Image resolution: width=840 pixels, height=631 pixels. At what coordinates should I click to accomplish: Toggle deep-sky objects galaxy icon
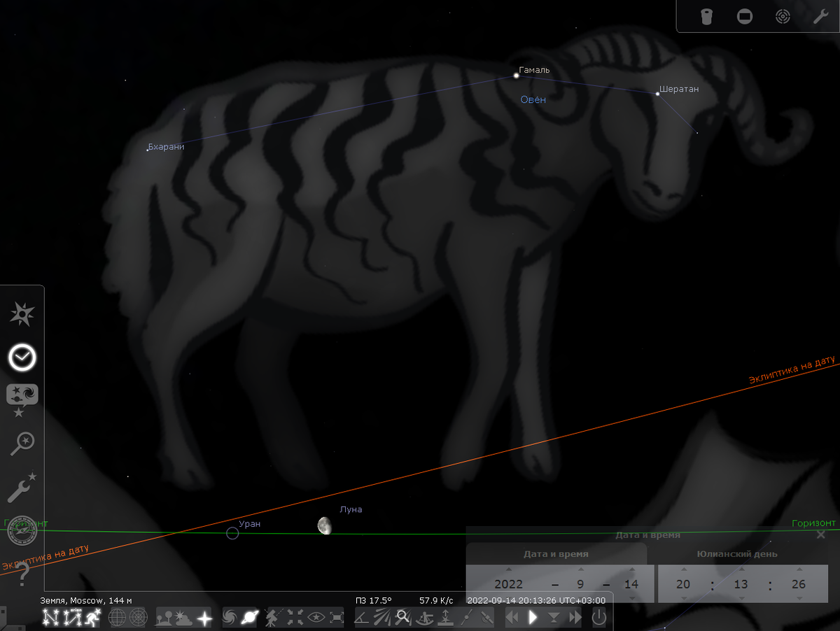pyautogui.click(x=230, y=617)
